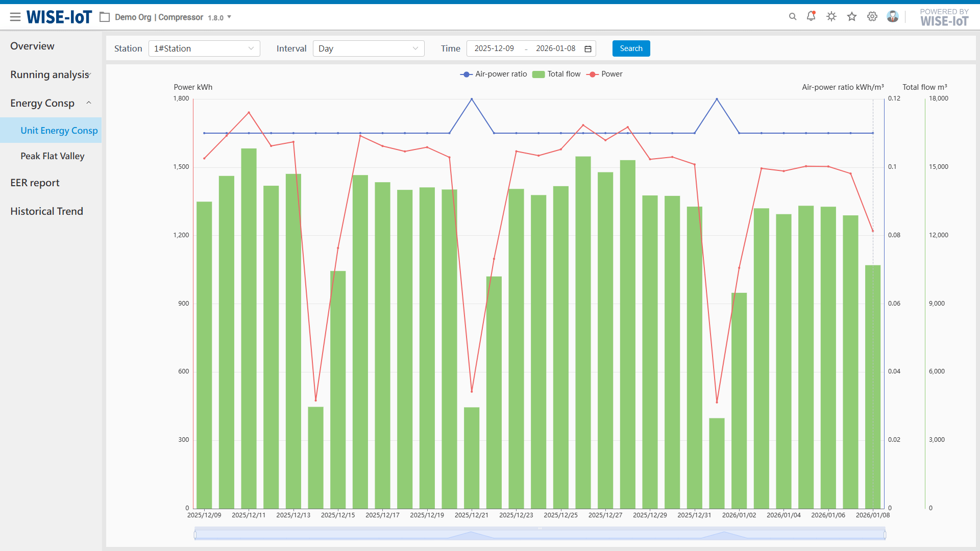Viewport: 980px width, 551px height.
Task: Click the favorites star icon
Action: [852, 17]
